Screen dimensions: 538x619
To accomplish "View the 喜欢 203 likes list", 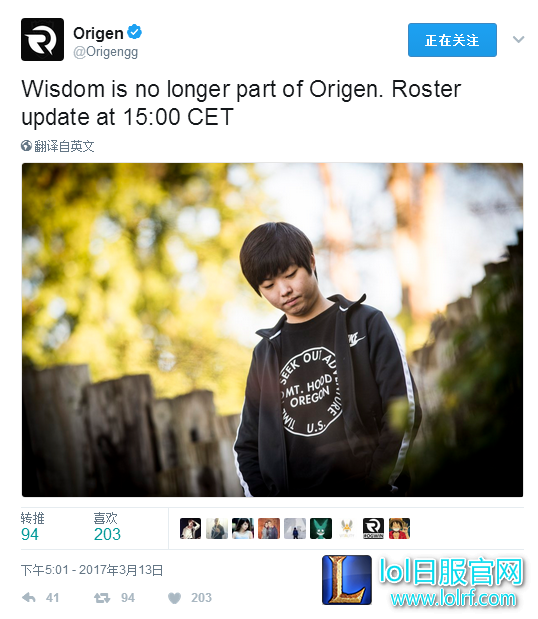I will tap(107, 527).
